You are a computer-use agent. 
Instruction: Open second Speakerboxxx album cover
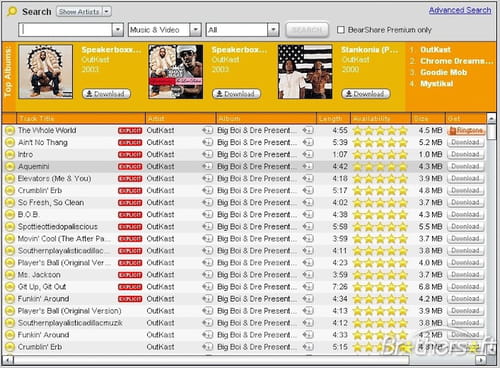coord(176,72)
